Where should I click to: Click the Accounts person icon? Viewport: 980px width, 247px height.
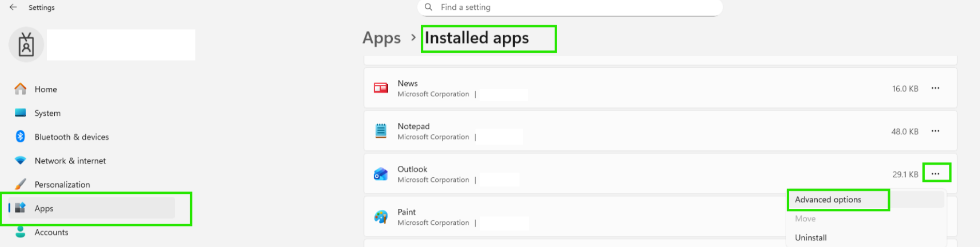(x=20, y=231)
